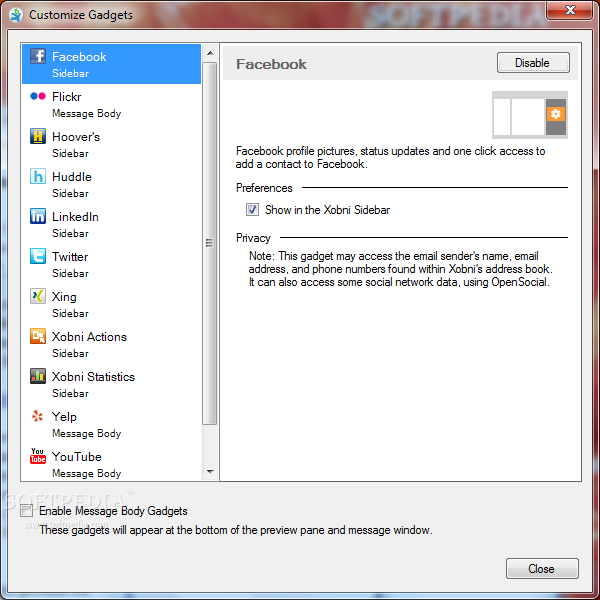
Task: Click the YouTube logo icon
Action: click(x=38, y=456)
